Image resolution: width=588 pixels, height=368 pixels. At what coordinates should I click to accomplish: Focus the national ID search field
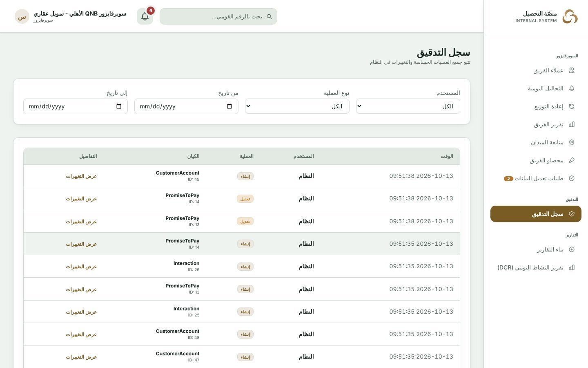(218, 16)
